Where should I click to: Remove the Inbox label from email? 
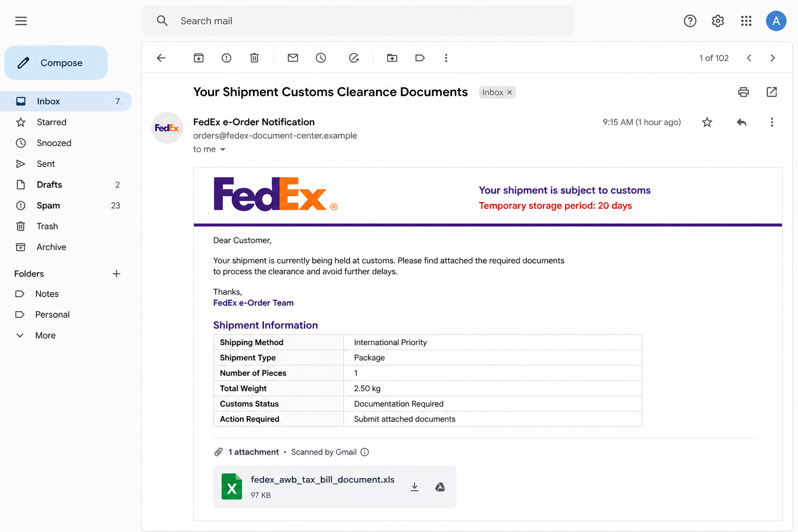click(510, 92)
